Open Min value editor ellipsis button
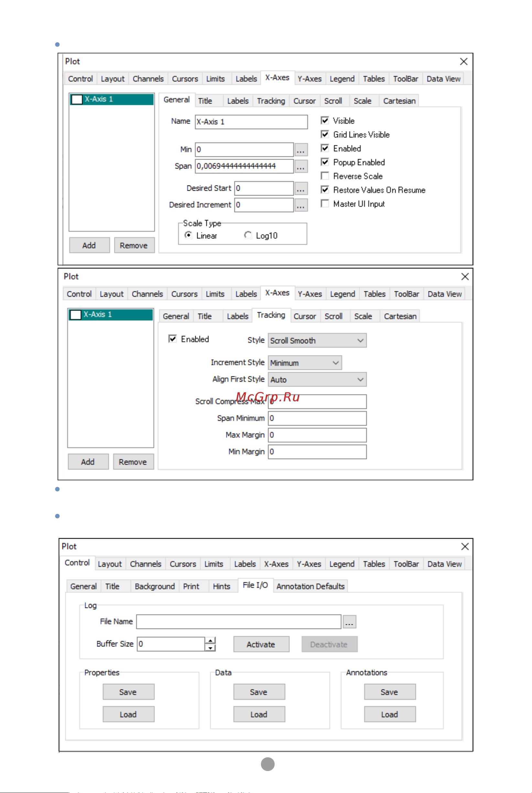Image resolution: width=532 pixels, height=793 pixels. (301, 150)
